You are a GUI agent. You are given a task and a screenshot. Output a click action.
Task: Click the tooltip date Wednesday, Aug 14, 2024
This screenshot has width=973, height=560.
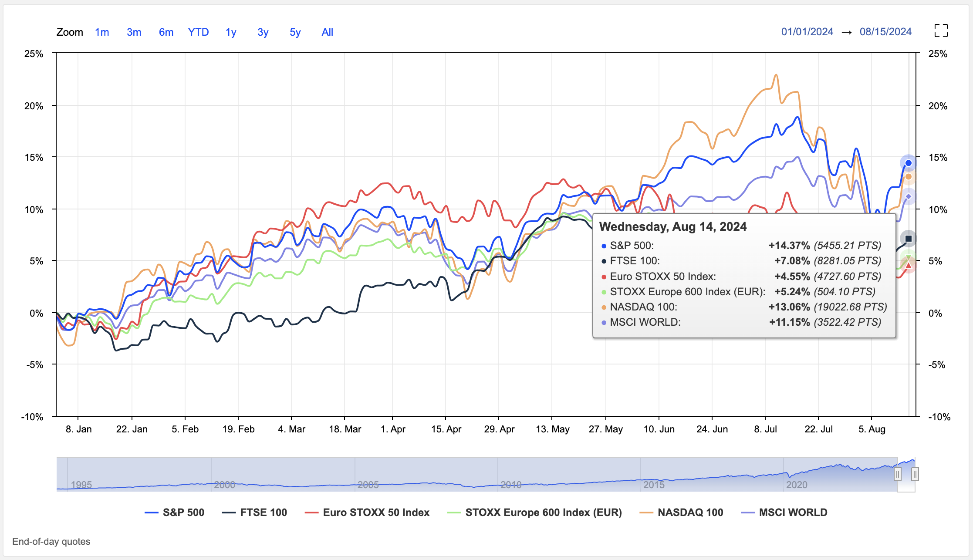coord(673,227)
